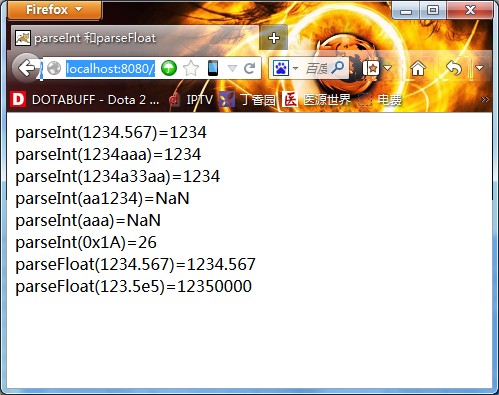
Task: Click the parseInt(0x1A)=26 line
Action: 86,243
